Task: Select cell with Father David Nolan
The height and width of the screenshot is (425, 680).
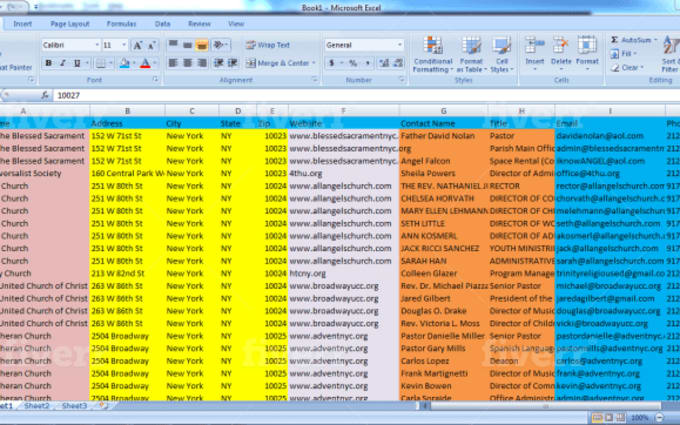Action: [443, 136]
